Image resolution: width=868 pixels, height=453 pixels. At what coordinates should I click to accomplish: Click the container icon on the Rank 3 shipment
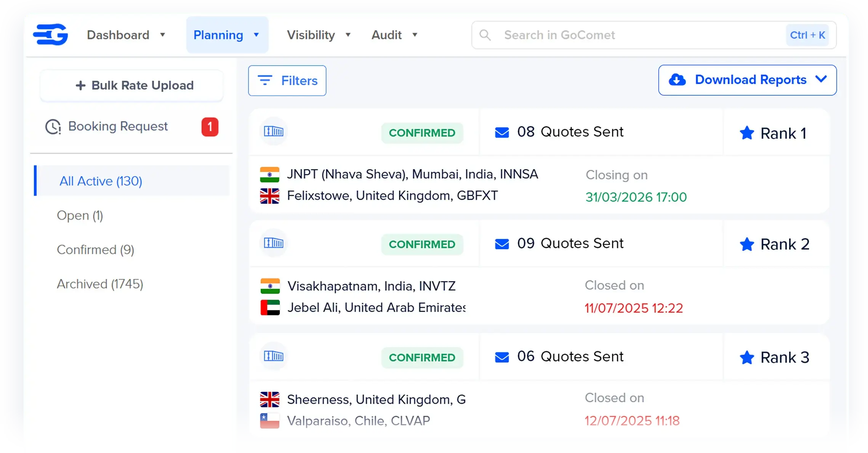coord(274,357)
